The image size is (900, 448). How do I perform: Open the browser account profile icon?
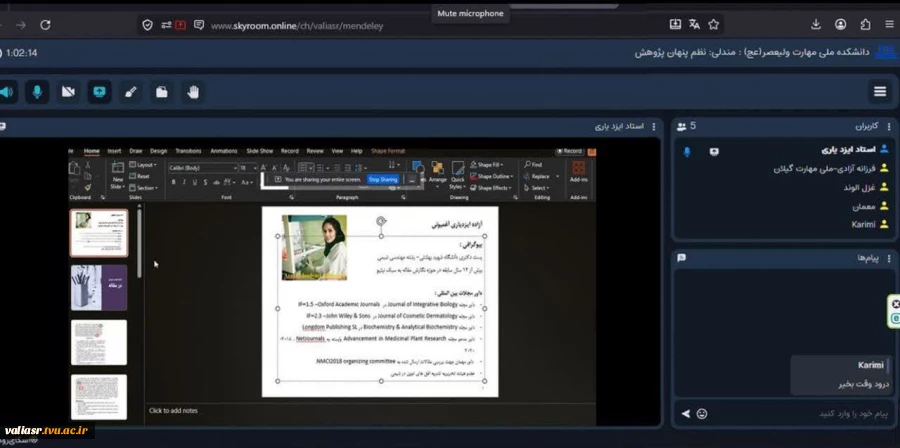click(x=841, y=24)
